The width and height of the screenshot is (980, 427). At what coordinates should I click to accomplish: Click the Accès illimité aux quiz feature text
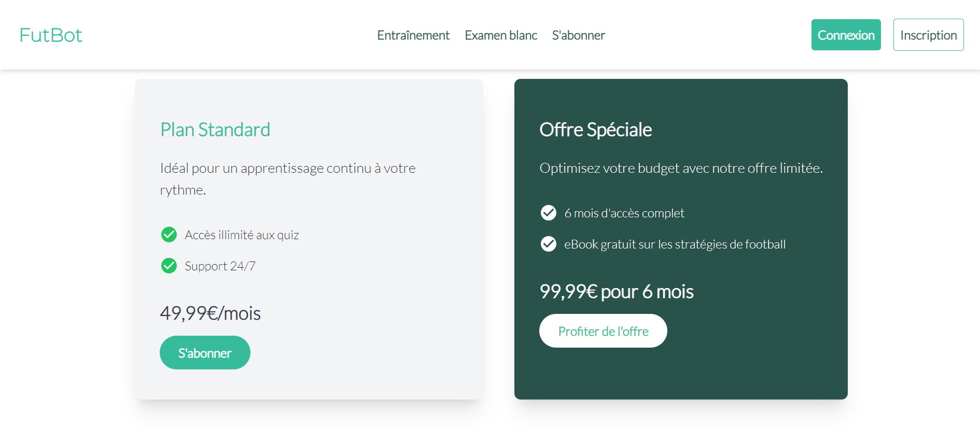pyautogui.click(x=242, y=235)
